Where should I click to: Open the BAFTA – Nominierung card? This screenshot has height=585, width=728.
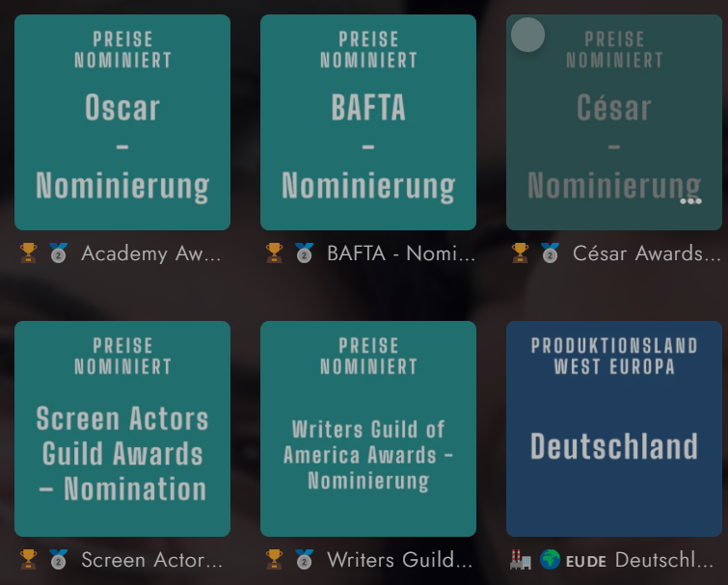[368, 122]
